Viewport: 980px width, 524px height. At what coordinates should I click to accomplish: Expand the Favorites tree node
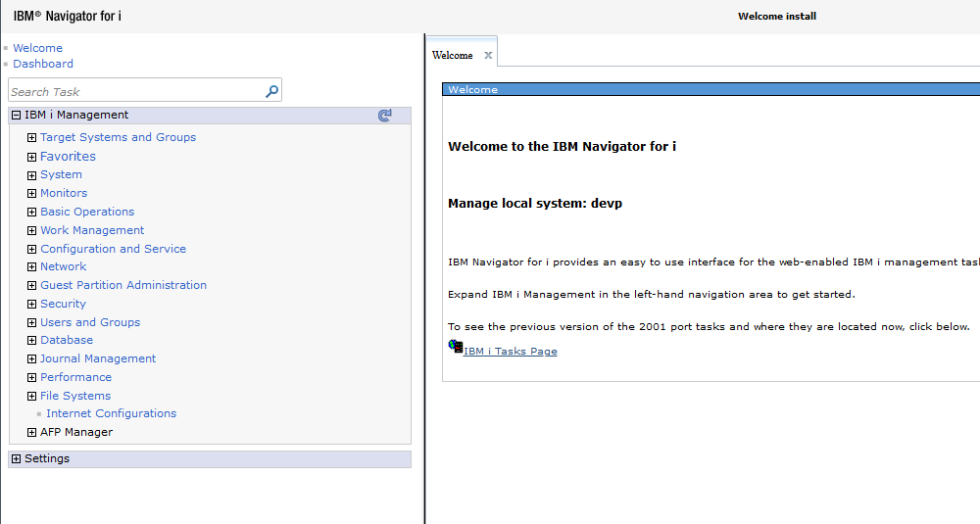tap(32, 157)
